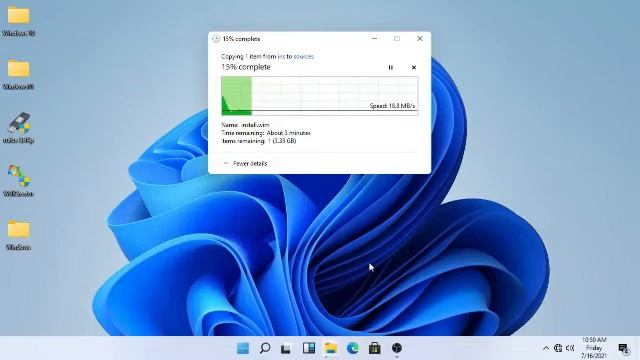The height and width of the screenshot is (360, 640).
Task: Open the clock and date flyout
Action: coord(594,348)
